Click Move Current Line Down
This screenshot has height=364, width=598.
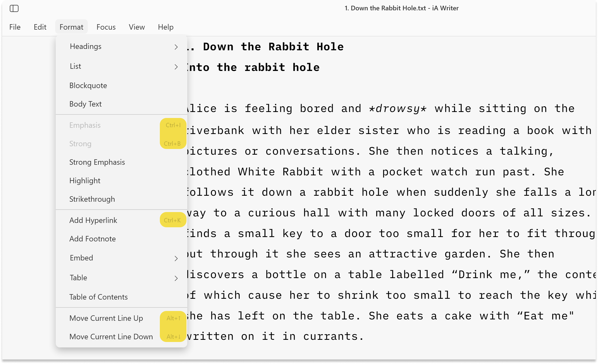pyautogui.click(x=111, y=337)
